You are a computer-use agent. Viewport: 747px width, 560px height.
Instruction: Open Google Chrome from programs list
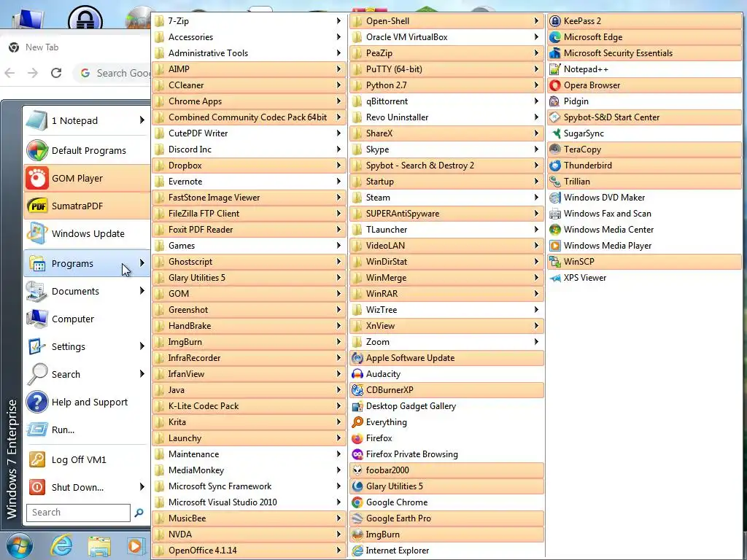pos(447,502)
